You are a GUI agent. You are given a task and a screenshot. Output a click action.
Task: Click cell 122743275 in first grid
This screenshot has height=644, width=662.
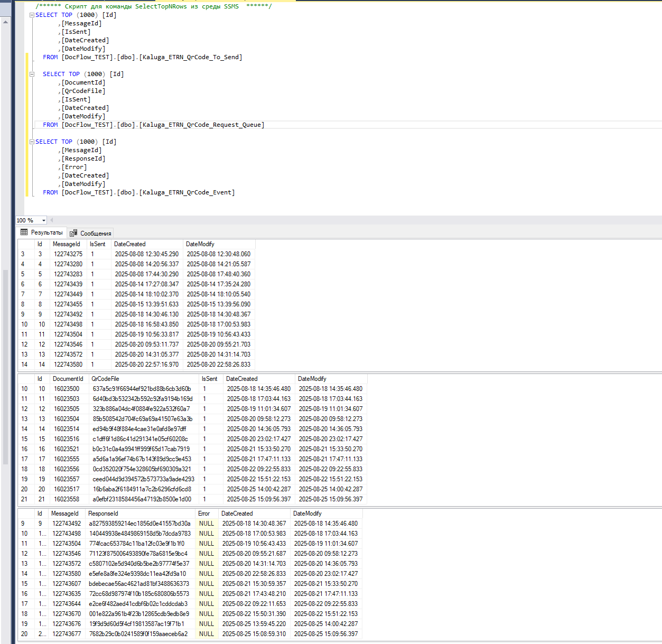click(68, 254)
